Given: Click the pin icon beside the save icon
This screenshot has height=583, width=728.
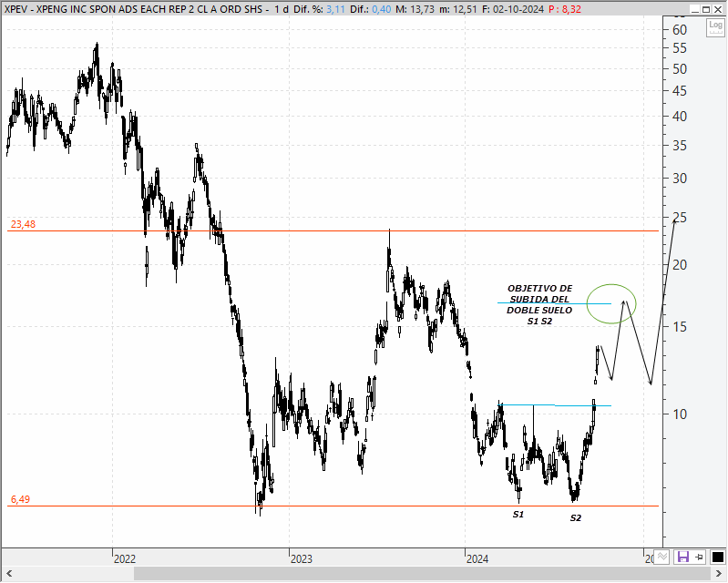Looking at the screenshot, I should tap(700, 557).
